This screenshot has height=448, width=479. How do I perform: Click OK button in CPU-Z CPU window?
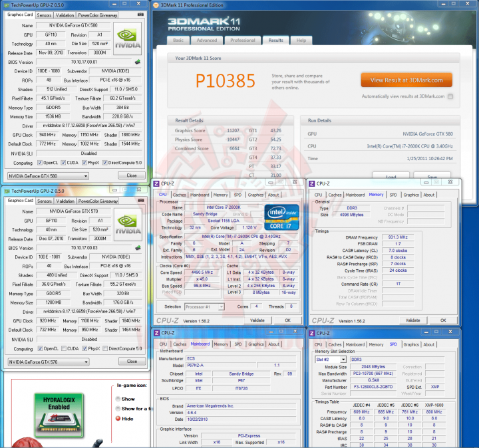(287, 320)
